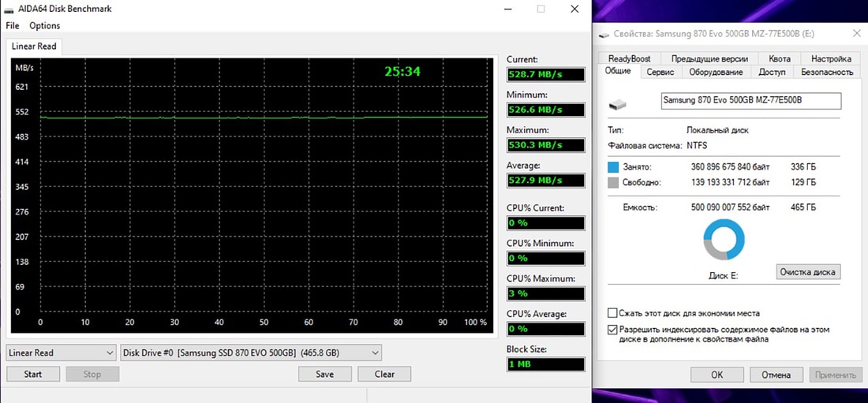Image resolution: width=868 pixels, height=403 pixels.
Task: Switch to the Оборудование tab
Action: click(x=716, y=72)
